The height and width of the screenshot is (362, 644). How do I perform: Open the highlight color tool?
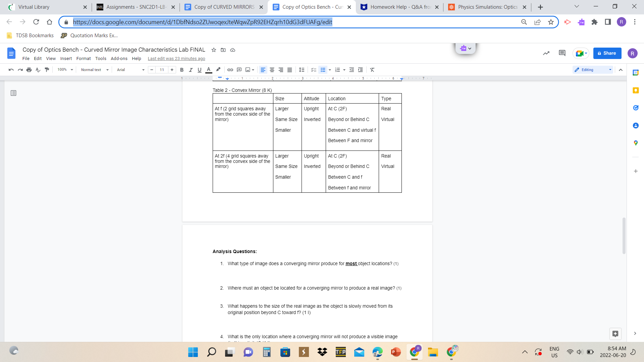pos(218,70)
